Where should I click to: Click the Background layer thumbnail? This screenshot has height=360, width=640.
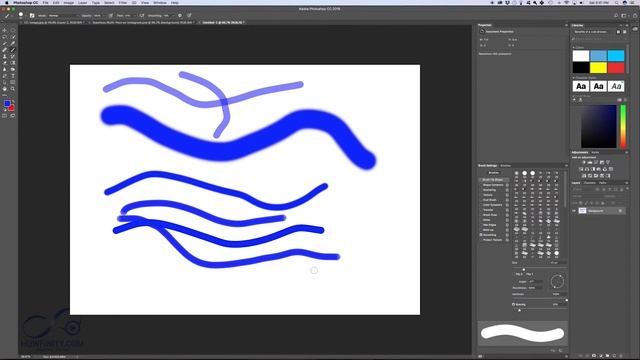click(582, 211)
